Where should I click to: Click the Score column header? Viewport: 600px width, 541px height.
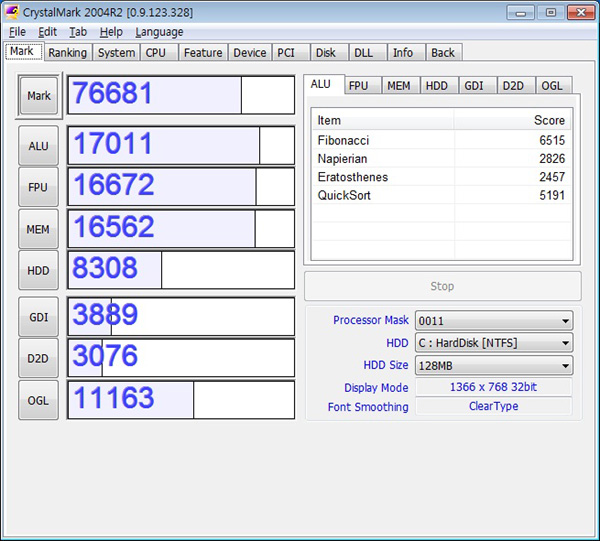tap(513, 120)
